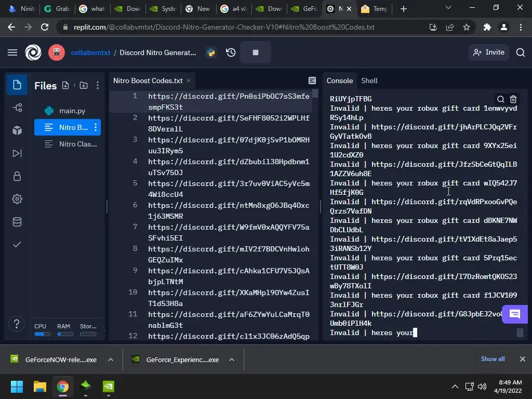
Task: Bookmark this page with star
Action: pyautogui.click(x=467, y=27)
